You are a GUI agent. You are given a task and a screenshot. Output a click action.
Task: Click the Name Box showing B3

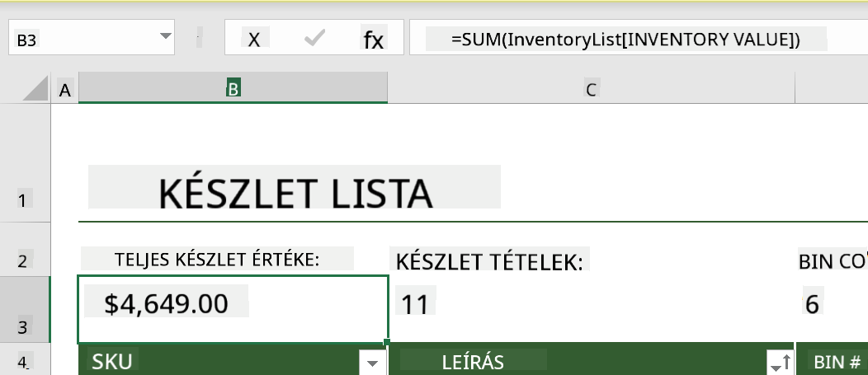(x=92, y=38)
